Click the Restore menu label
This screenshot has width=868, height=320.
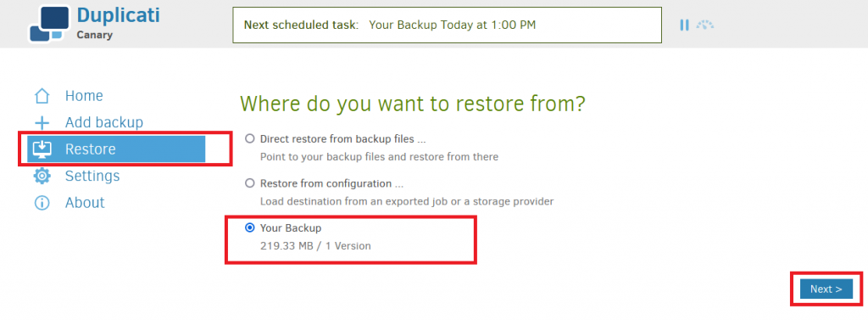pos(90,149)
